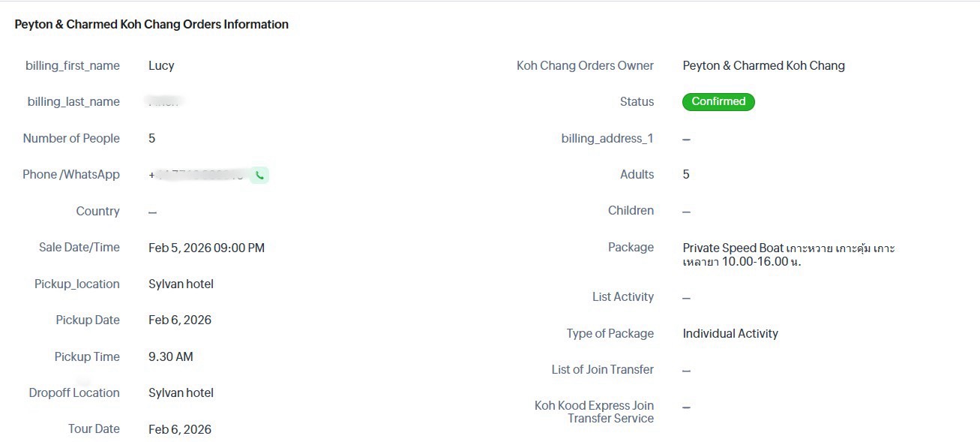Select the blurred billing last name value
The image size is (980, 442).
click(165, 102)
